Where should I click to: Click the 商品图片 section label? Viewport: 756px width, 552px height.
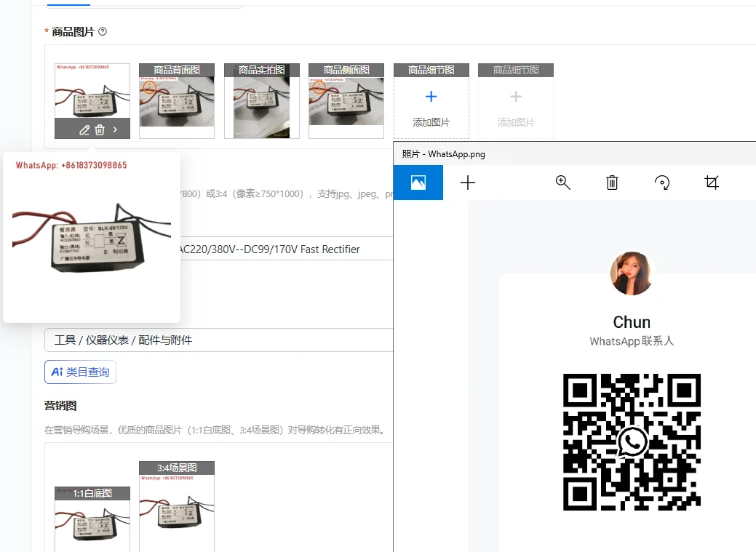point(73,32)
